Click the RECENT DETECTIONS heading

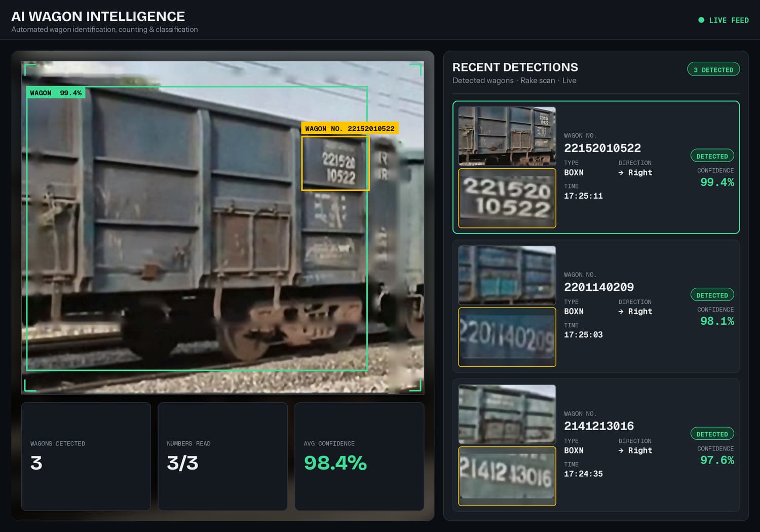click(515, 67)
